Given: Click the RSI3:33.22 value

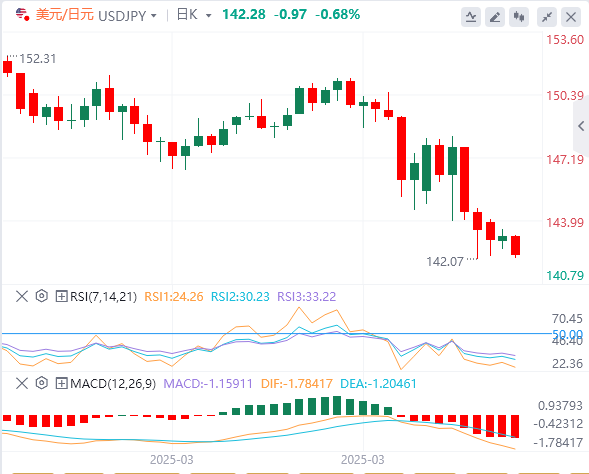Looking at the screenshot, I should pyautogui.click(x=307, y=297).
